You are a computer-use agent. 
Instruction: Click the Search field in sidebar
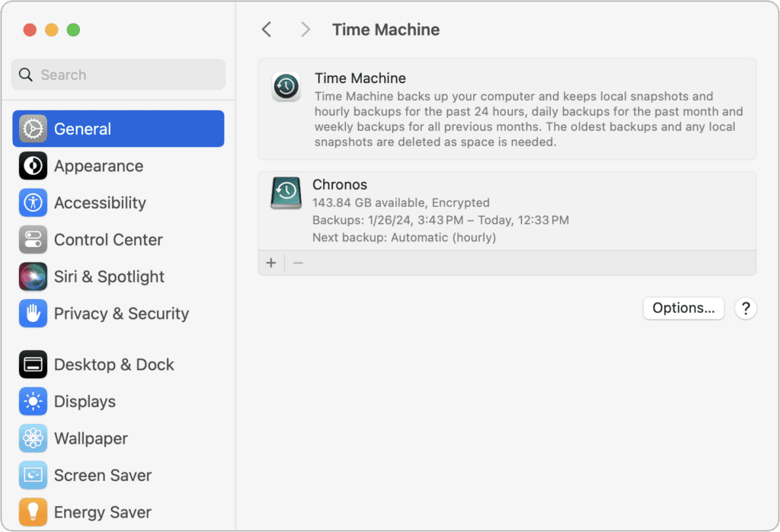[118, 75]
